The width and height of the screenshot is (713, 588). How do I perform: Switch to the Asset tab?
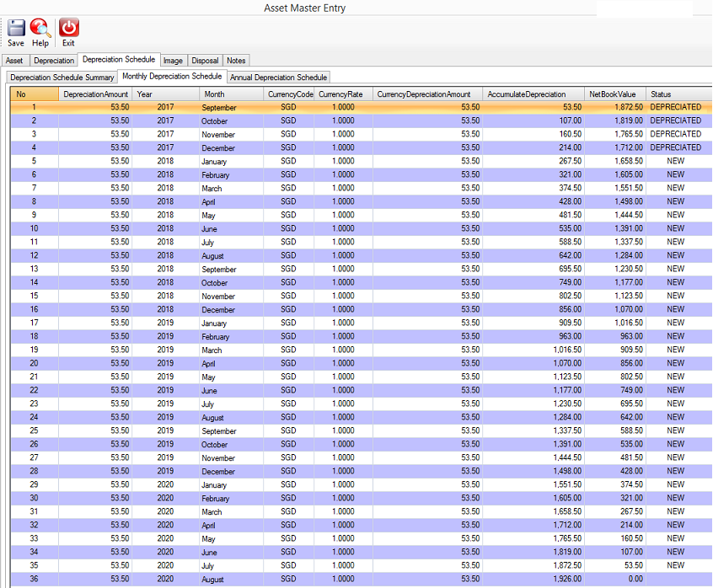pyautogui.click(x=14, y=61)
